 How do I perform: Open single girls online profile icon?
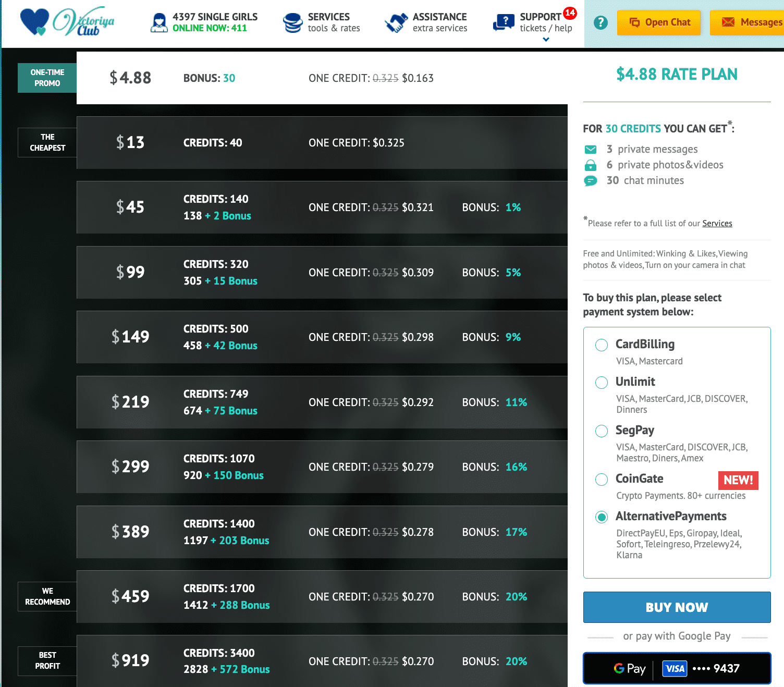(x=158, y=22)
